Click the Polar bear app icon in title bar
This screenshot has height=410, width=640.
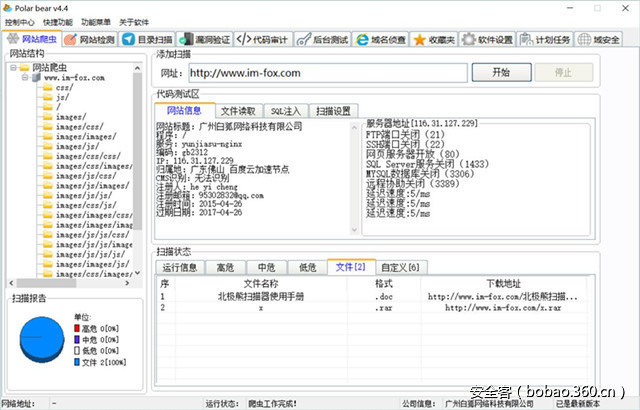pyautogui.click(x=7, y=8)
